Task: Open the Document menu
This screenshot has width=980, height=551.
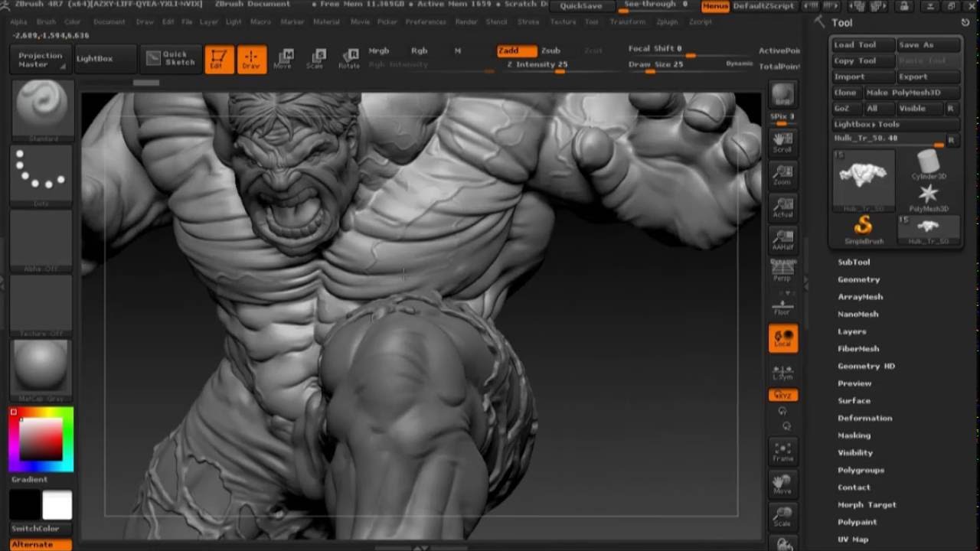Action: click(x=109, y=22)
